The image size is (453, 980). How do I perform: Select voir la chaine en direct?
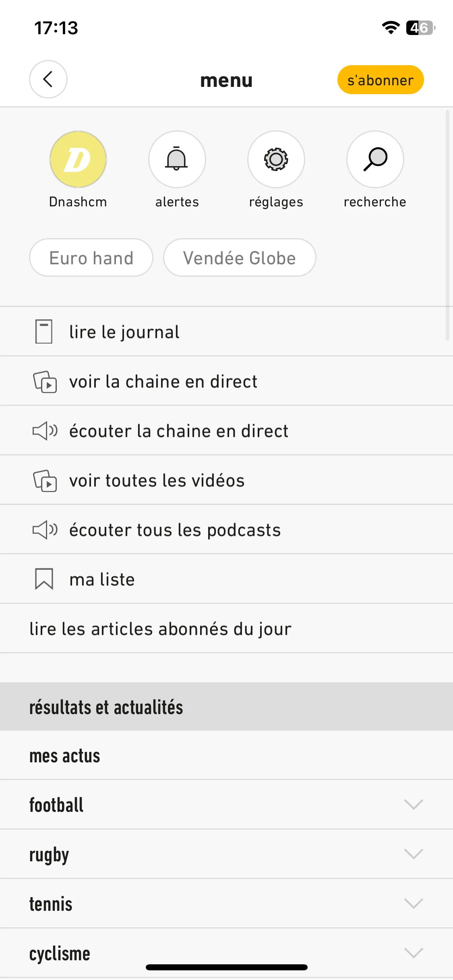226,381
